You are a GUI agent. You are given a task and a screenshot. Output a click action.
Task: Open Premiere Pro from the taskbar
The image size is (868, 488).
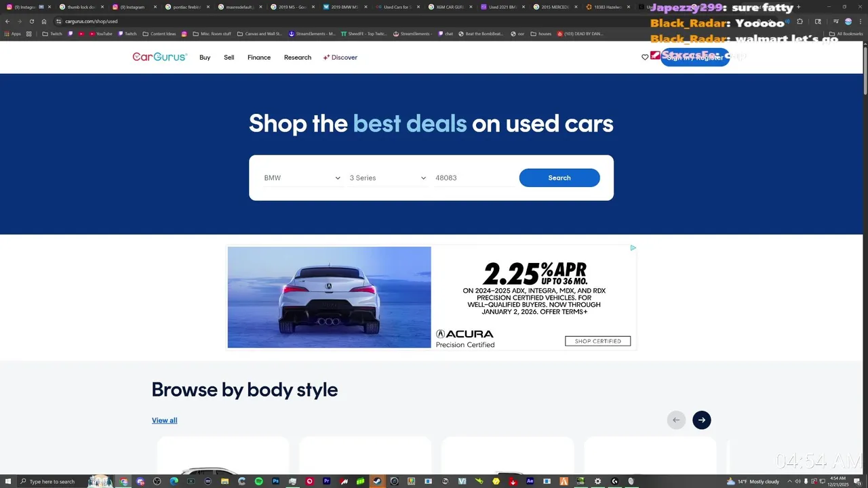(x=326, y=481)
